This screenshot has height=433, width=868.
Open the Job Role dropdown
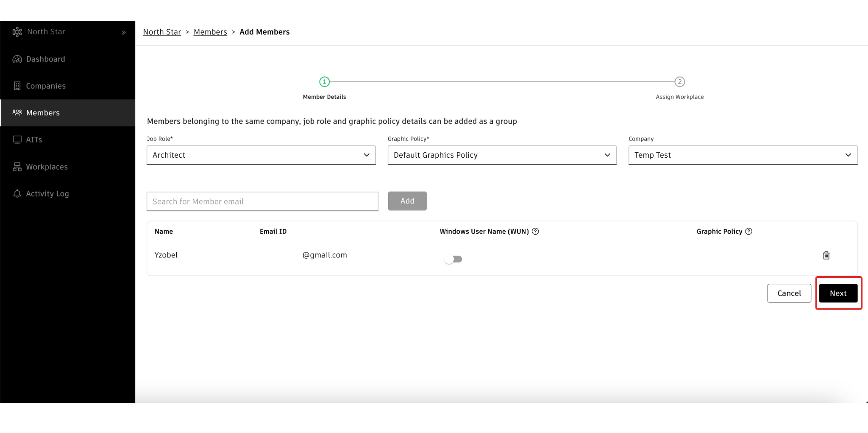[261, 155]
